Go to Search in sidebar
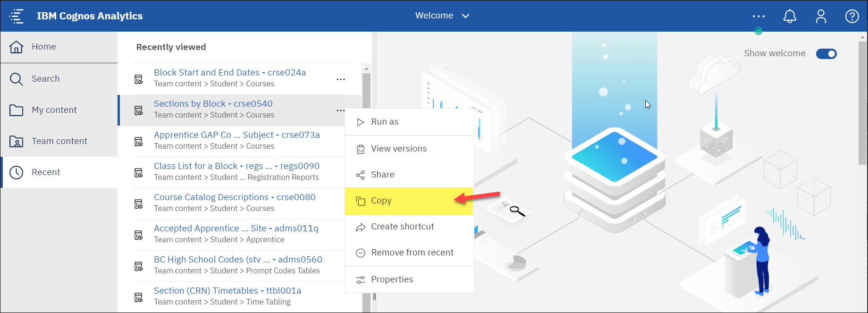 coord(59,79)
